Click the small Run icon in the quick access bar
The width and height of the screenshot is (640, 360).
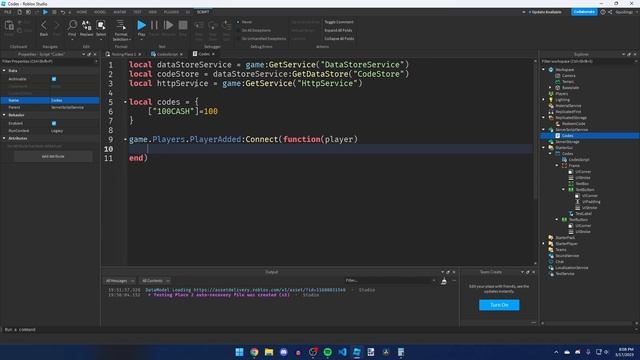(45, 12)
